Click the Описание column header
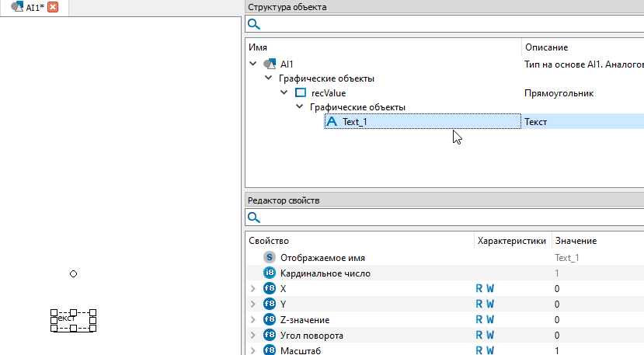Screen dimensions: 644x355 [x=546, y=47]
